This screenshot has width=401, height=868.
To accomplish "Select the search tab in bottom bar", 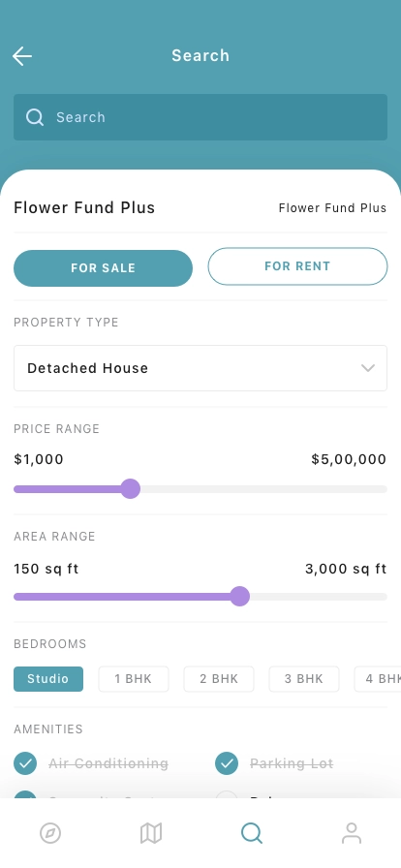I will point(252,833).
